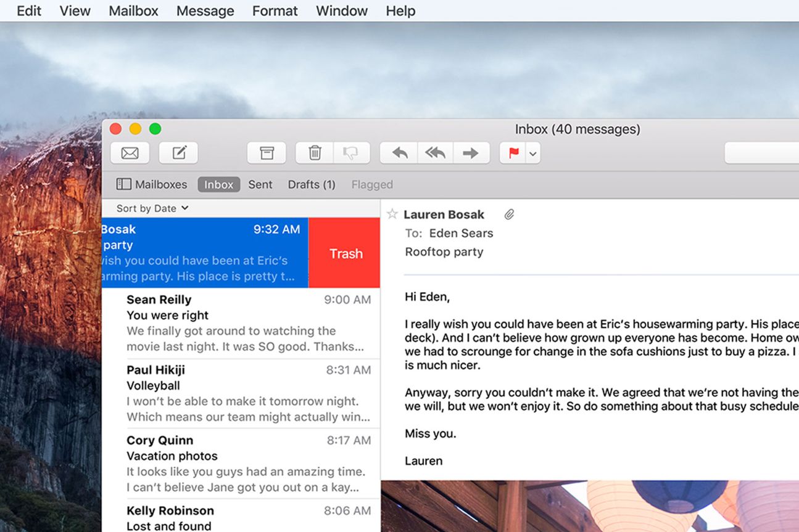Click the red Trash swipe button
This screenshot has width=799, height=532.
click(x=345, y=253)
